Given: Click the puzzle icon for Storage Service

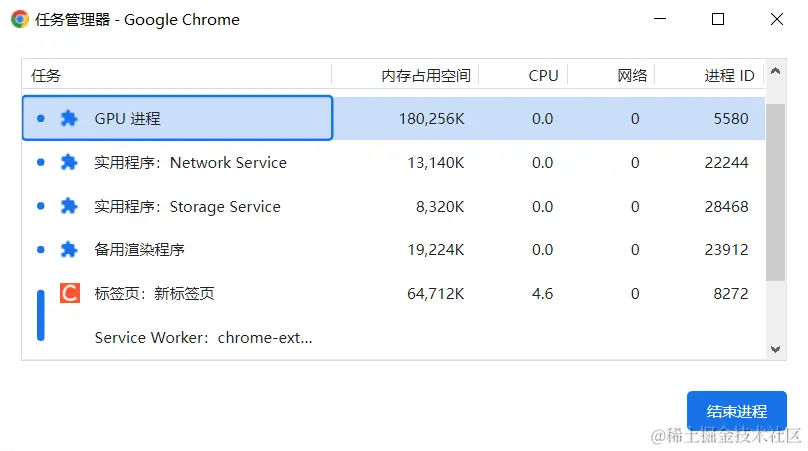Looking at the screenshot, I should (x=68, y=206).
